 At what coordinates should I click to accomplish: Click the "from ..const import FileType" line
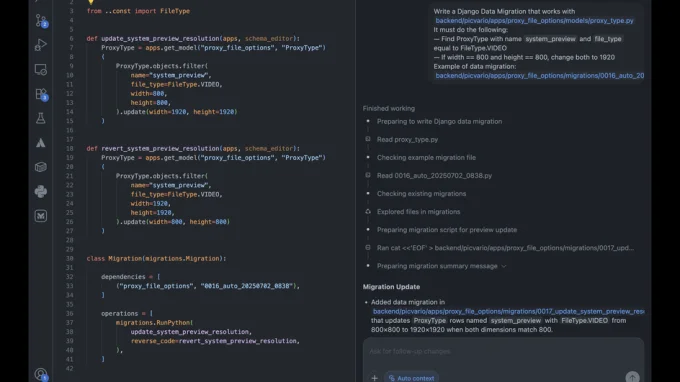[138, 11]
